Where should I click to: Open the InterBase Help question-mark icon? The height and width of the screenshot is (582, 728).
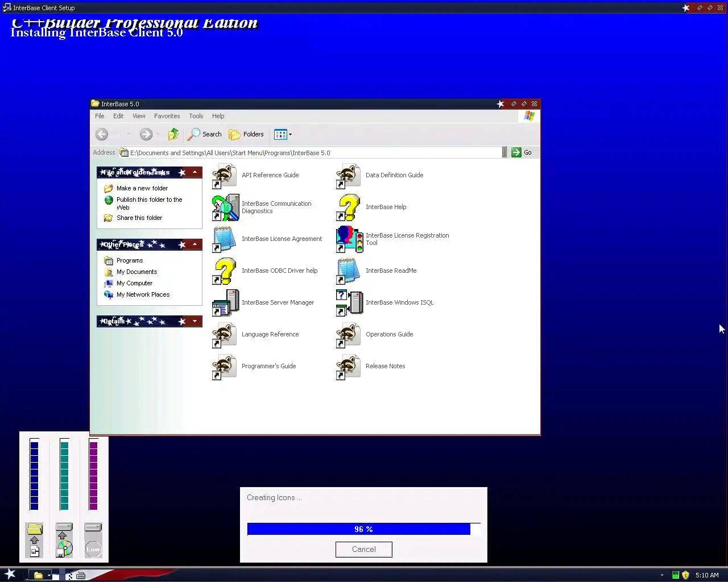(349, 207)
